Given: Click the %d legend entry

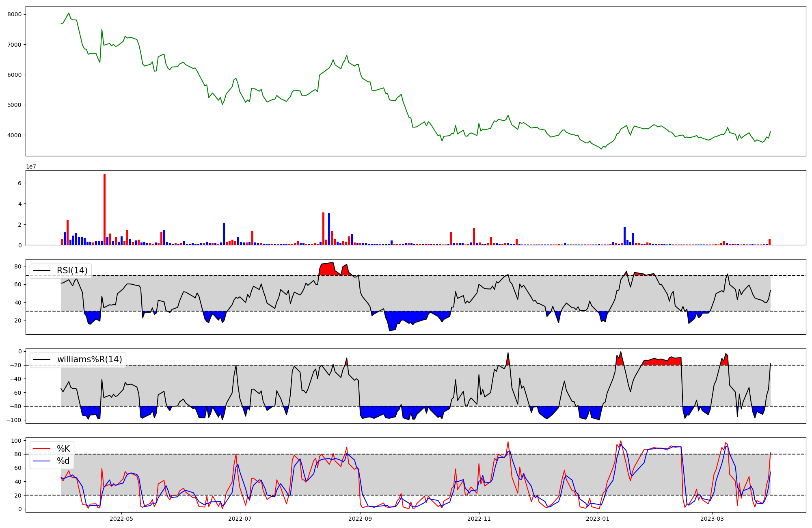Looking at the screenshot, I should 63,461.
